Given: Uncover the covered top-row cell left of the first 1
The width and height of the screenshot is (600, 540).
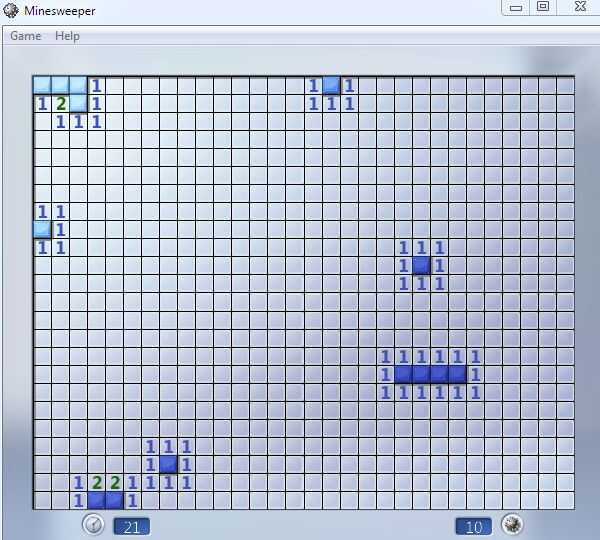Looking at the screenshot, I should (x=78, y=85).
